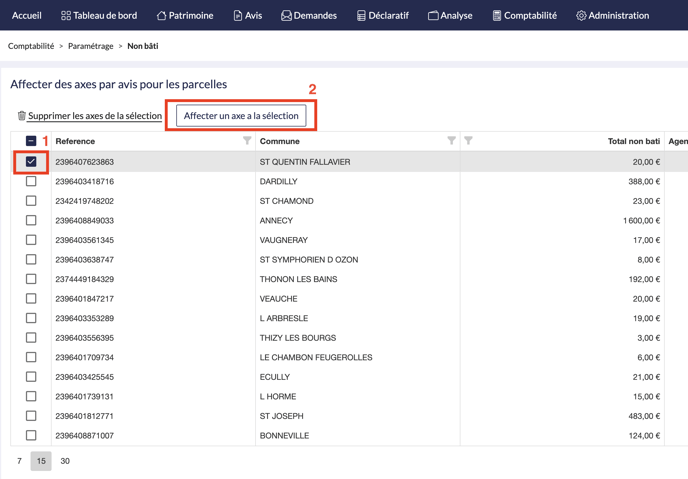688x479 pixels.
Task: Open the Analyse menu
Action: point(450,16)
